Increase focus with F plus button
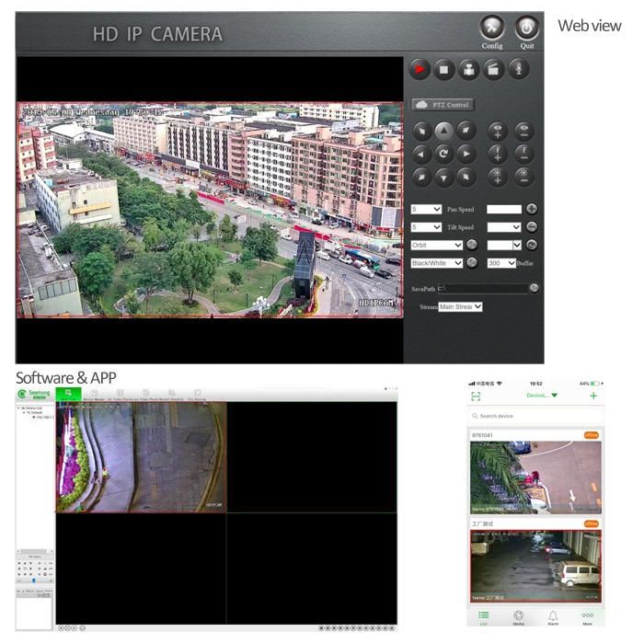 tap(498, 154)
